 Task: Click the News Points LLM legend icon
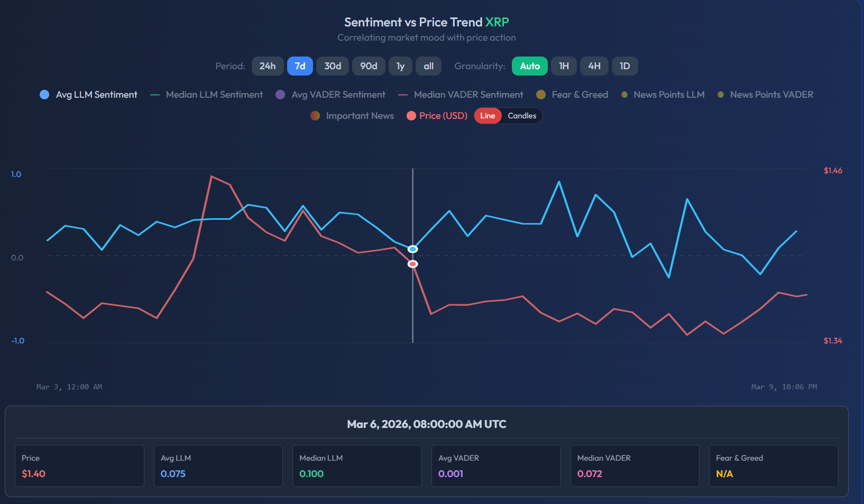point(625,95)
